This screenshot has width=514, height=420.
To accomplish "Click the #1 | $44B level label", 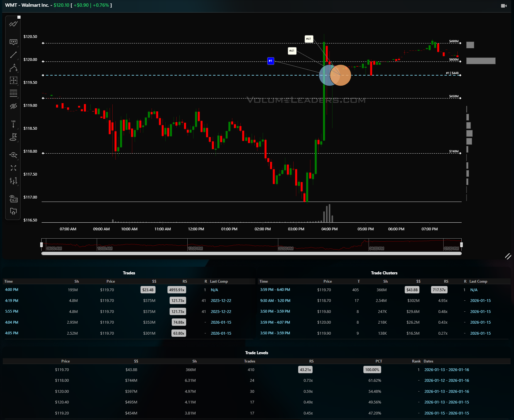I will pyautogui.click(x=452, y=73).
